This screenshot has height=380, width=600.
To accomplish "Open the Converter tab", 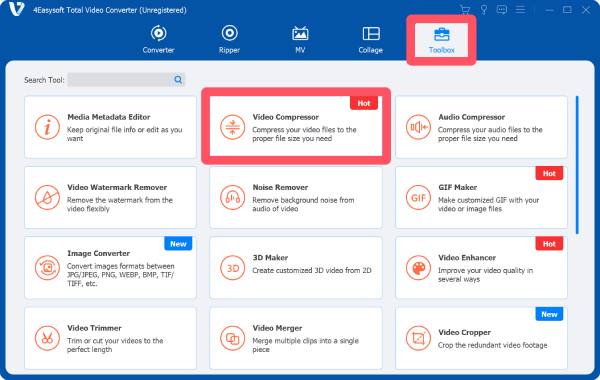I will [158, 39].
